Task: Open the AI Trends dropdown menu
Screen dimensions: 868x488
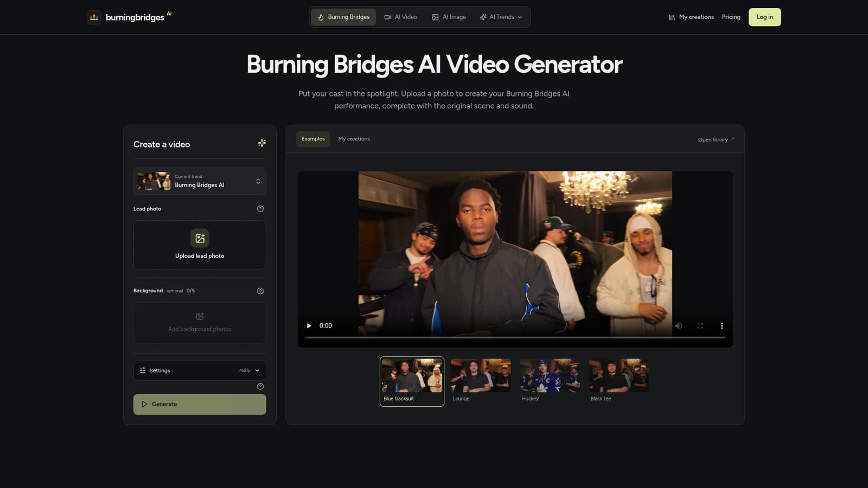Action: pyautogui.click(x=501, y=17)
